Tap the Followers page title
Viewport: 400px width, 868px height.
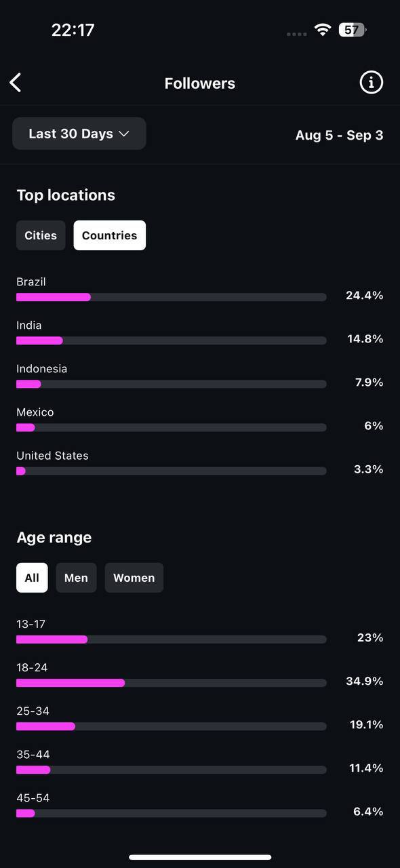(200, 83)
